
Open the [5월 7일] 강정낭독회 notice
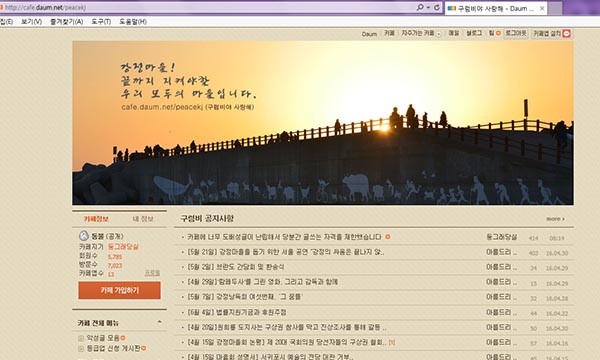[x=245, y=297]
